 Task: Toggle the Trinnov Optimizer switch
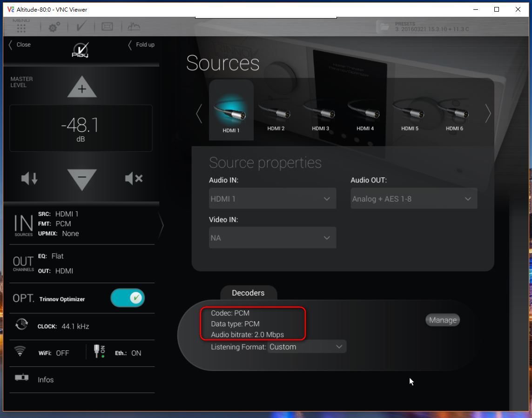[x=128, y=298]
